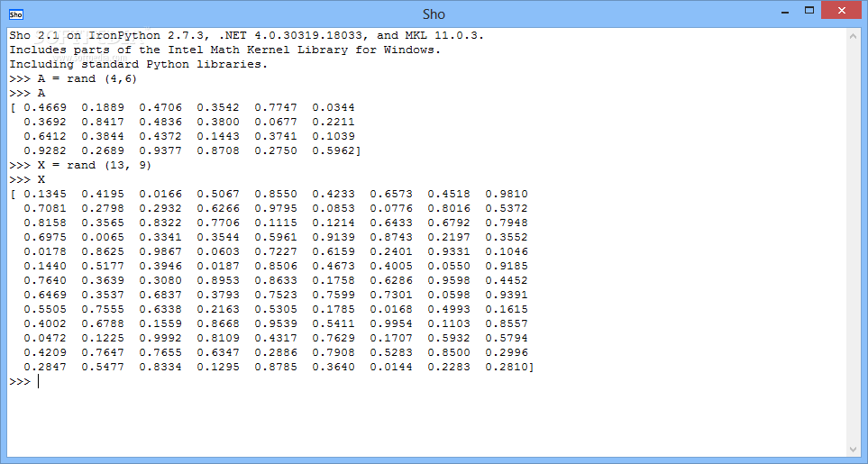868x464 pixels.
Task: Click the Sho application icon in title bar
Action: click(16, 14)
